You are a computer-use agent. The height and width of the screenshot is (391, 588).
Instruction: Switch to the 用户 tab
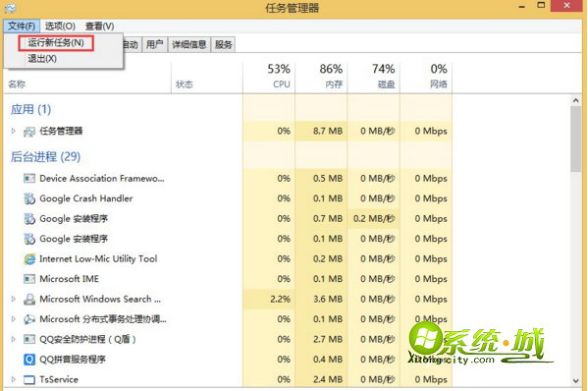click(x=154, y=44)
